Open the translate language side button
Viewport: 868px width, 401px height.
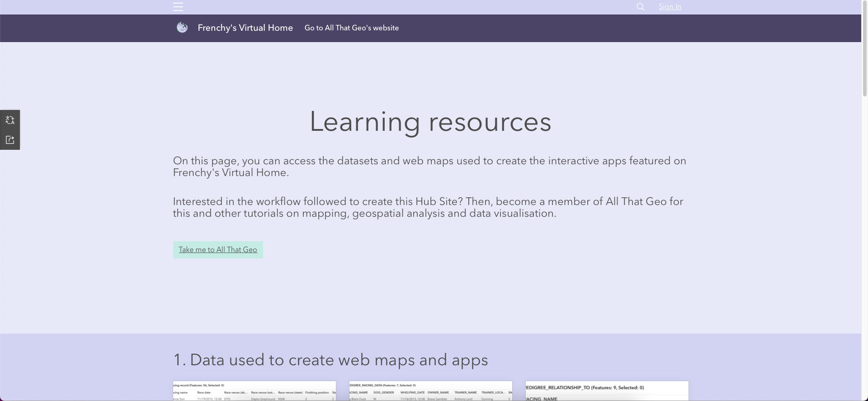[10, 120]
